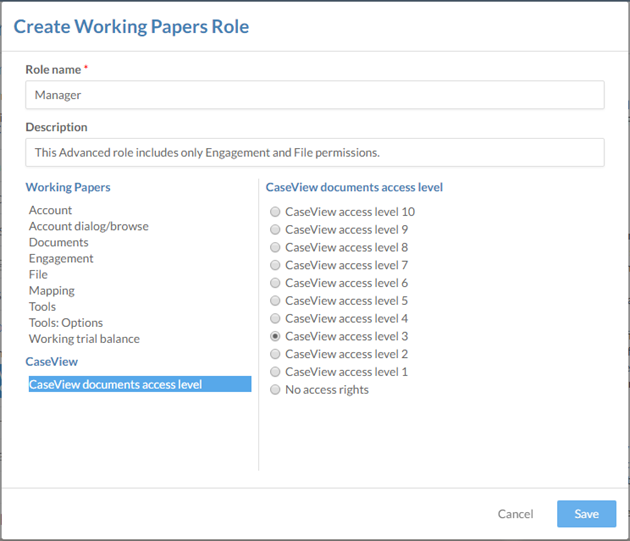Choose CaseView access level 9 option
Viewport: 630px width, 541px height.
click(x=275, y=230)
